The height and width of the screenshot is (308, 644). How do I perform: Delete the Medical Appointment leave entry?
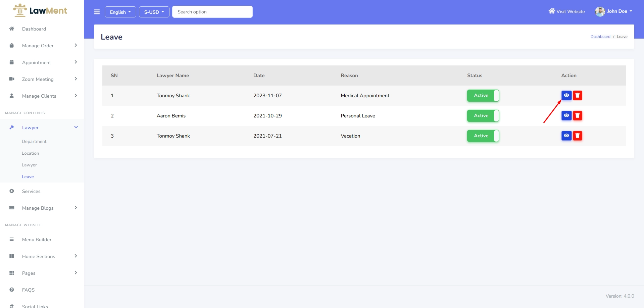point(578,95)
